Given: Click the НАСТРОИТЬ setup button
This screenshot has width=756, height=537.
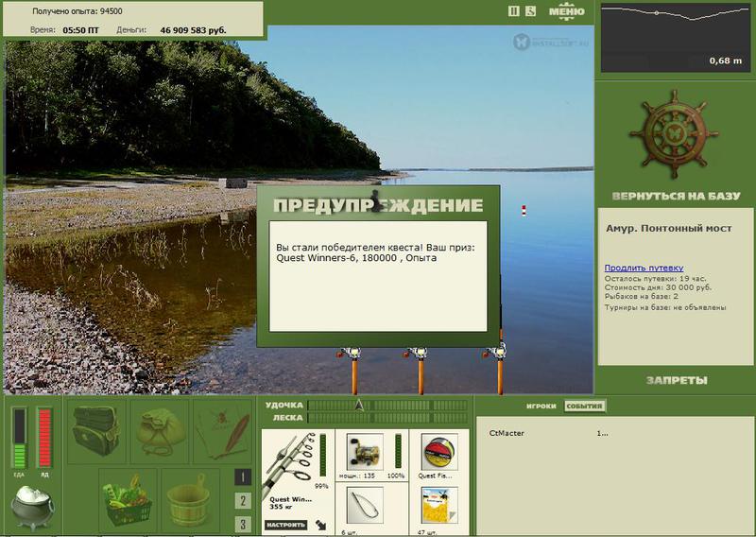Looking at the screenshot, I should pyautogui.click(x=285, y=525).
